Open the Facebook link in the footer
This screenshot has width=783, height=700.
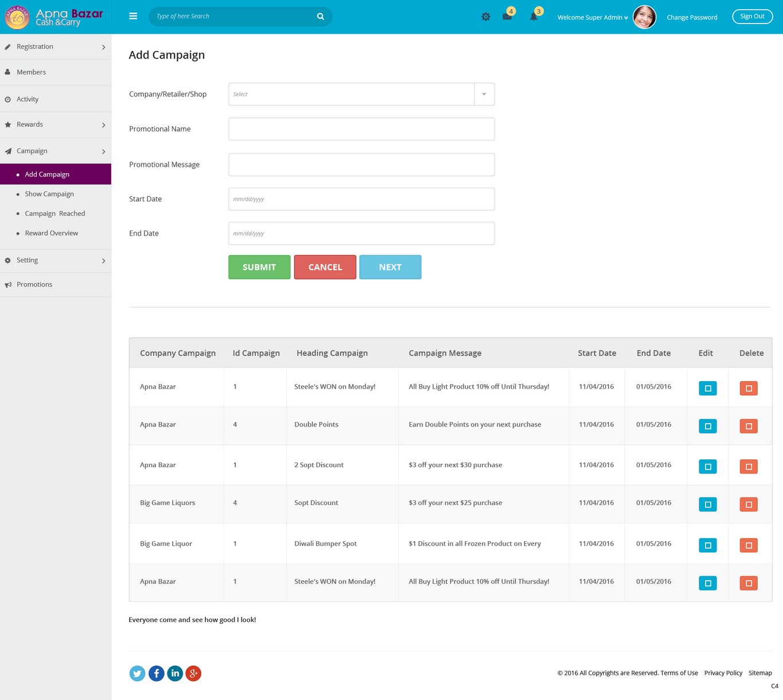pos(156,674)
